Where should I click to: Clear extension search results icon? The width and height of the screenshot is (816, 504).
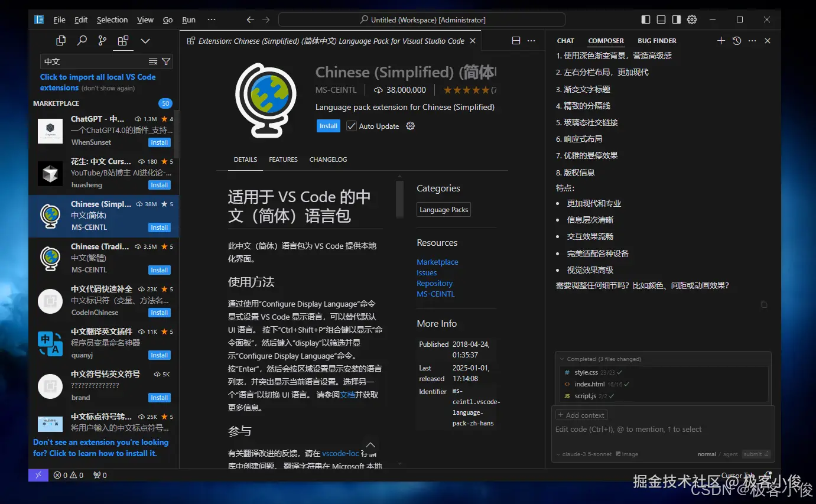153,61
